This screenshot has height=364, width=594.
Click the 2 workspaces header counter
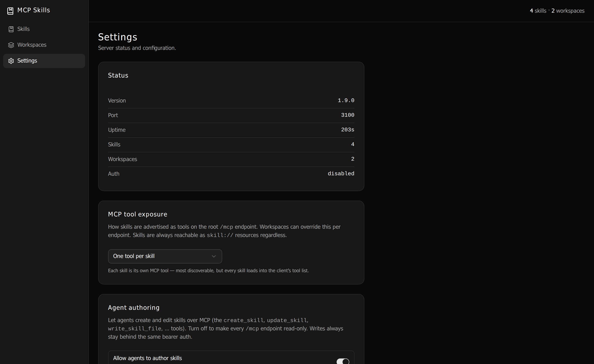click(x=568, y=11)
